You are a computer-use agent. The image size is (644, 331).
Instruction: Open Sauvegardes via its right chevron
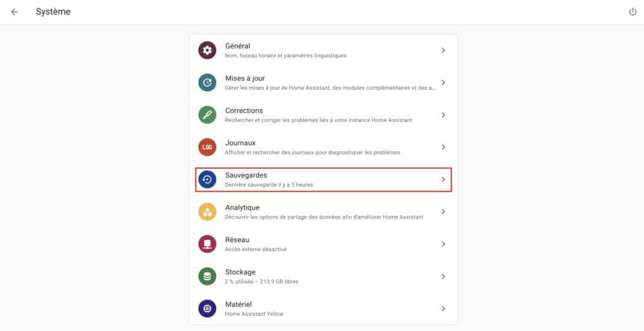(443, 179)
